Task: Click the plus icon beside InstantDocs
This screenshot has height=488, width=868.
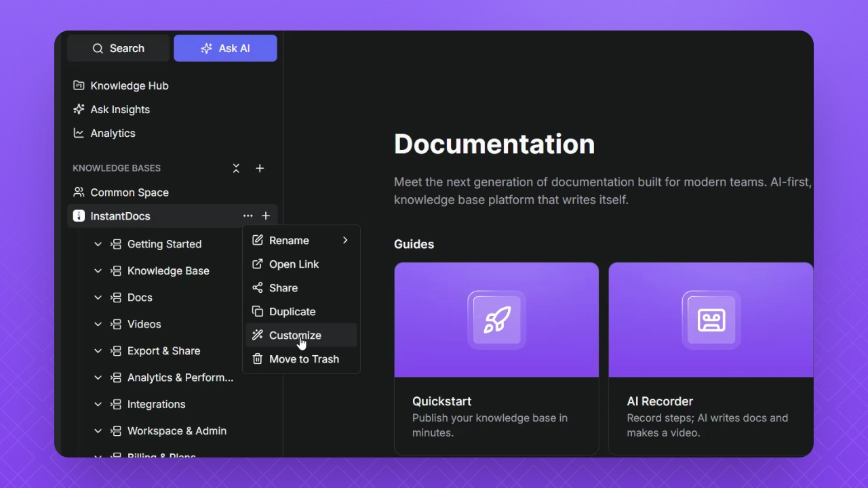Action: click(x=266, y=216)
